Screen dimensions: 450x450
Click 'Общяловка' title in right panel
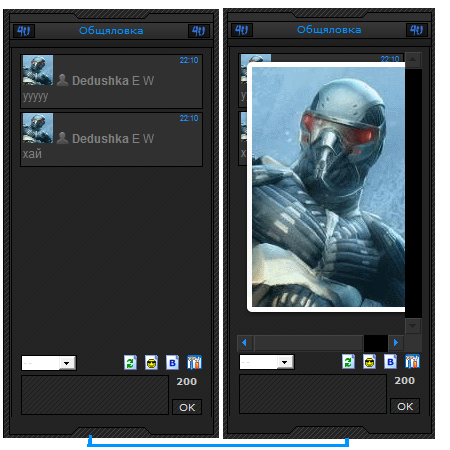point(329,30)
